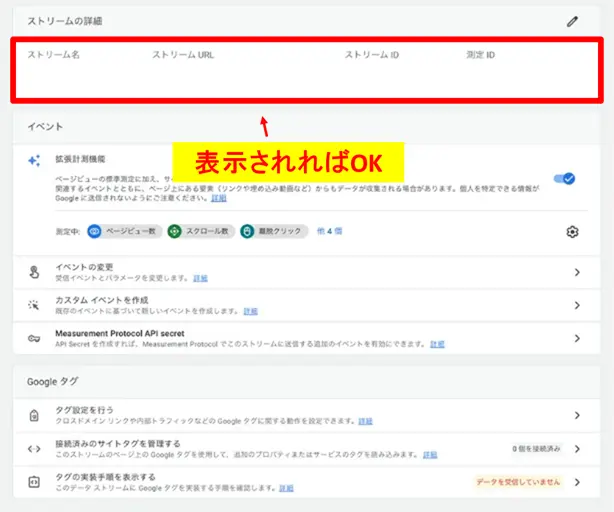Open the 詳細 link under connected site tags
Viewport: 614px width, 512px height.
[430, 455]
